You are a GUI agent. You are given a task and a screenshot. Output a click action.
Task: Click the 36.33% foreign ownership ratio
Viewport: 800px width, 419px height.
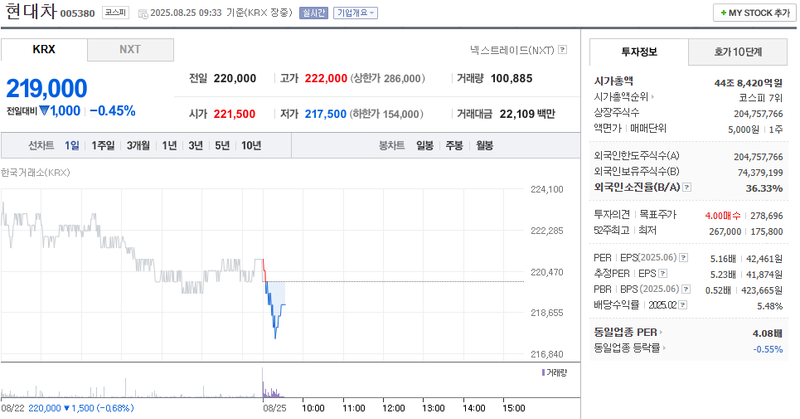pyautogui.click(x=764, y=188)
